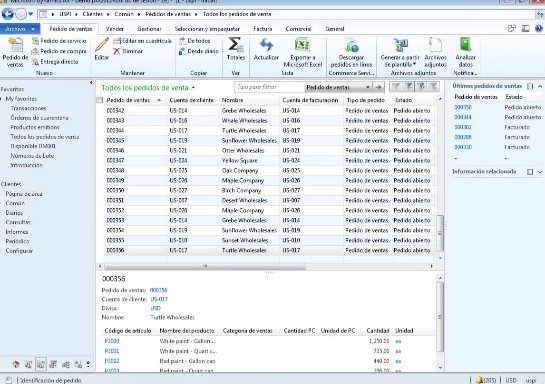The width and height of the screenshot is (545, 384).
Task: Switch to the Vender tab
Action: pyautogui.click(x=115, y=29)
